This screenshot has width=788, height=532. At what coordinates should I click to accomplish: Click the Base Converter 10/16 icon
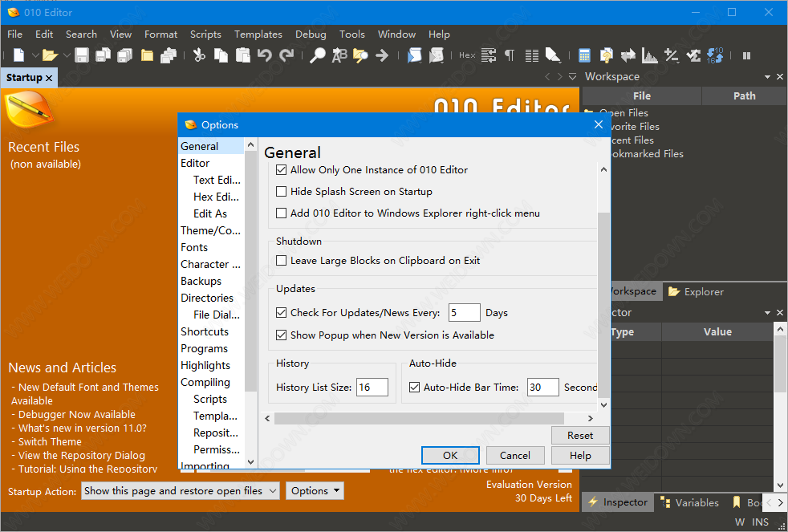click(x=715, y=55)
